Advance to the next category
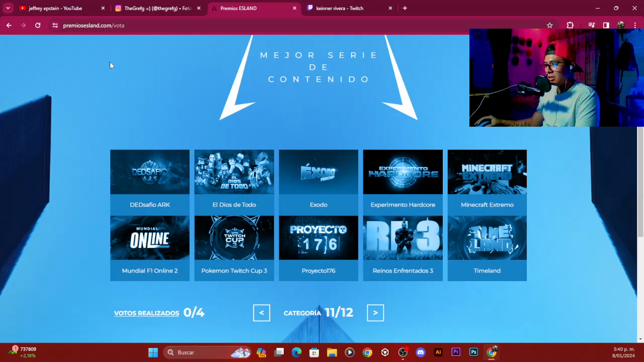This screenshot has width=644, height=362. click(x=375, y=313)
